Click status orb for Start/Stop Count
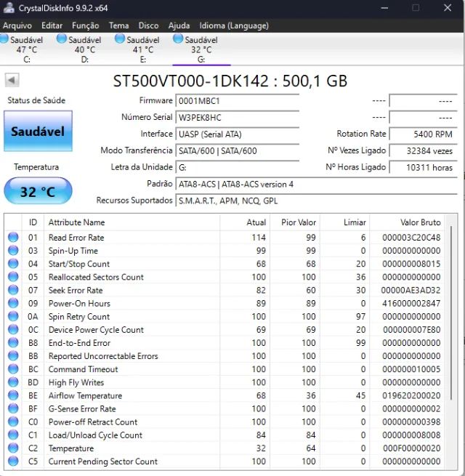Screen dimensions: 465x476 pyautogui.click(x=13, y=264)
